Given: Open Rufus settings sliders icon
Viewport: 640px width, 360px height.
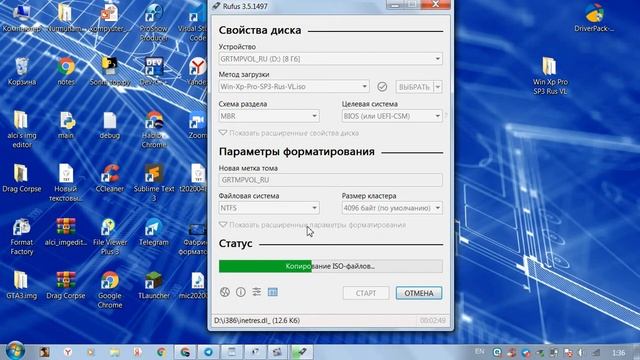Looking at the screenshot, I should click(x=257, y=292).
